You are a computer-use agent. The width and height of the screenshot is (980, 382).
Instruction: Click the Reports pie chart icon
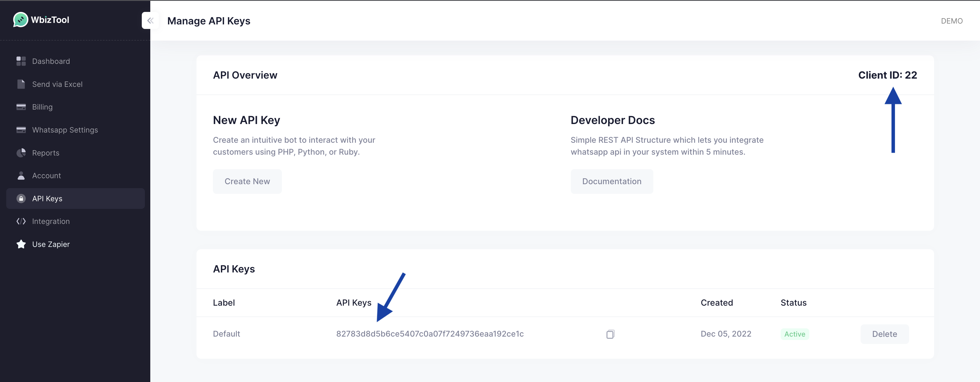(21, 153)
